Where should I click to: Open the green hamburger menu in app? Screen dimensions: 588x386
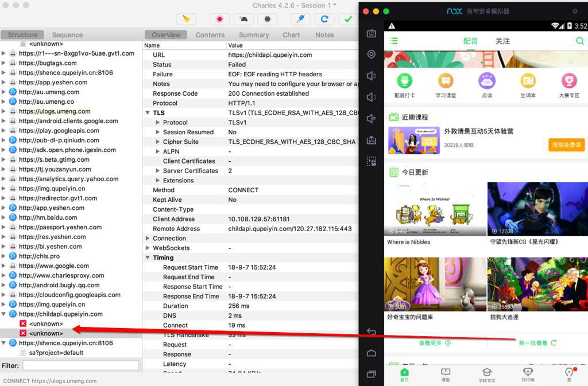[394, 41]
